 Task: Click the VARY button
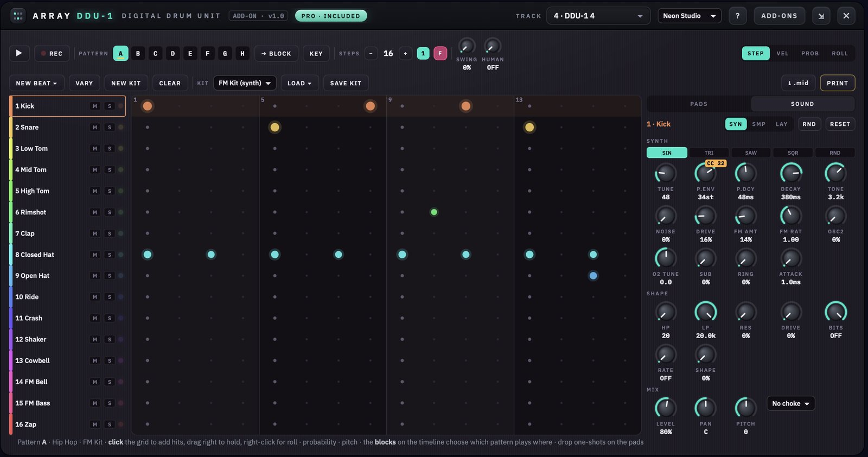click(x=84, y=83)
